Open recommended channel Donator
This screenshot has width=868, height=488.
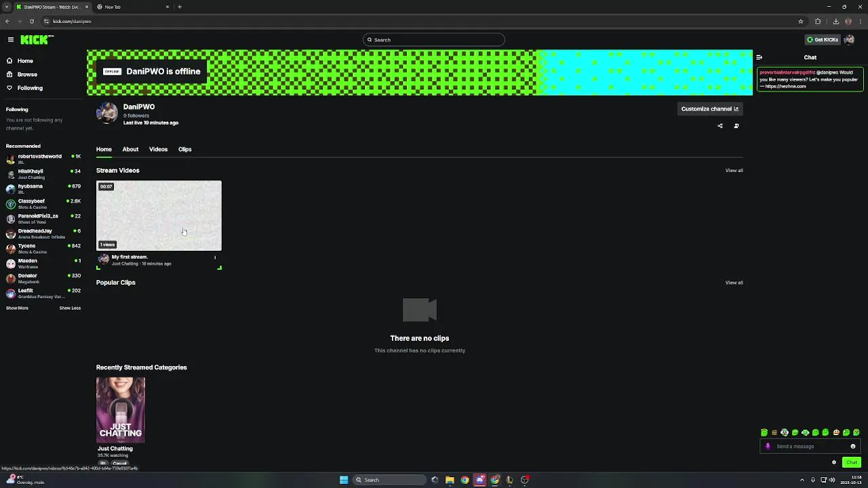coord(43,279)
